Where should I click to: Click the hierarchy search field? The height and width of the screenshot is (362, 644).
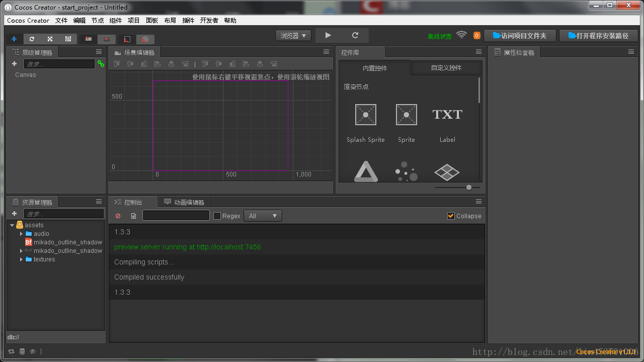(x=59, y=64)
